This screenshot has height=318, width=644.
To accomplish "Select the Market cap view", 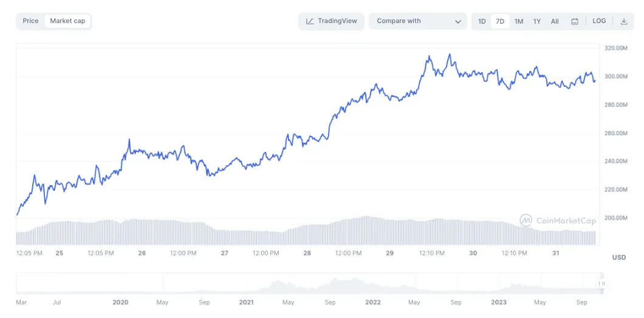I will click(67, 21).
